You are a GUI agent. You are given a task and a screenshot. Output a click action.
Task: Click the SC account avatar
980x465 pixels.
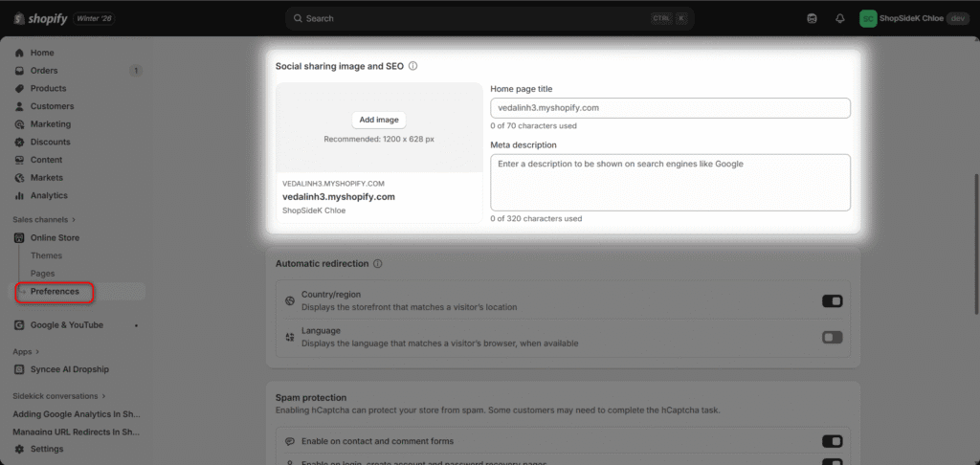[867, 19]
